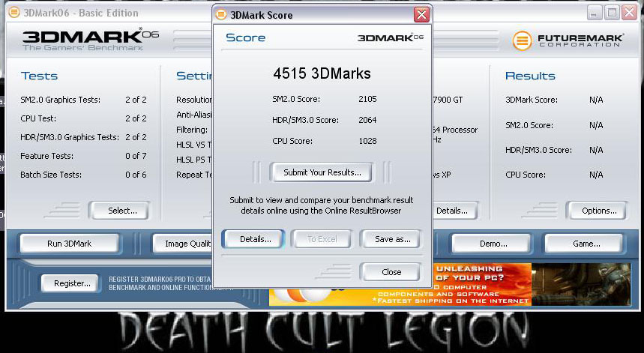Screen dimensions: 644x353
Task: Click the advertisement banner image
Action: 450,285
